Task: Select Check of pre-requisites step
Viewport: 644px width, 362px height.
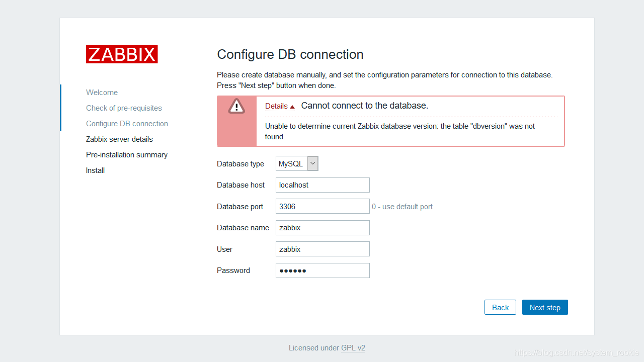Action: point(124,108)
